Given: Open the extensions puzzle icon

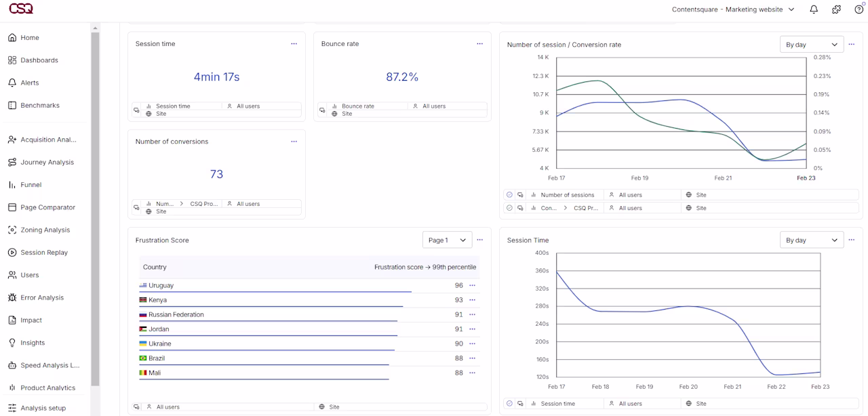Looking at the screenshot, I should click(x=836, y=9).
